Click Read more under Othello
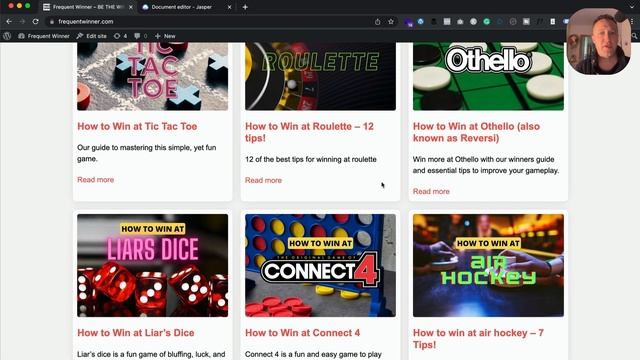This screenshot has width=640, height=360. pos(431,191)
